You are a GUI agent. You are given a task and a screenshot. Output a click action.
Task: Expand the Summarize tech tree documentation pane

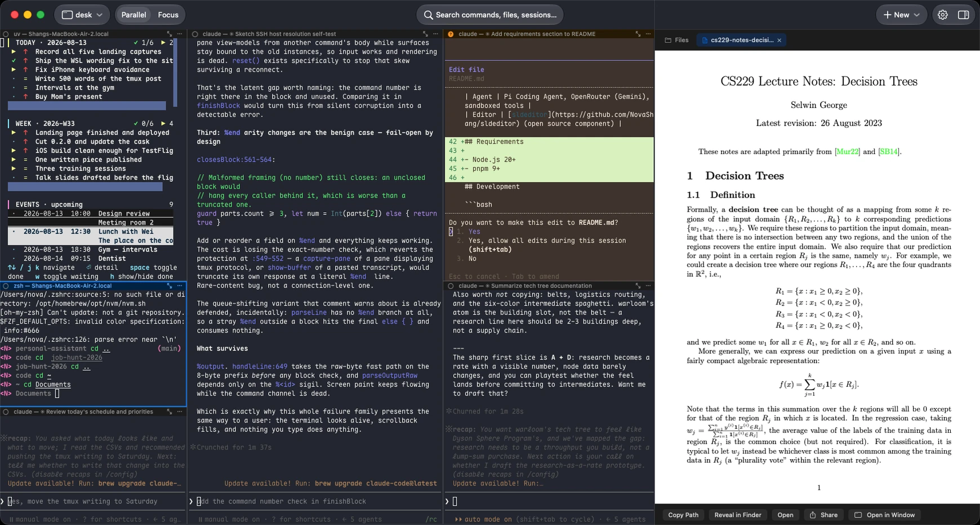pos(638,286)
